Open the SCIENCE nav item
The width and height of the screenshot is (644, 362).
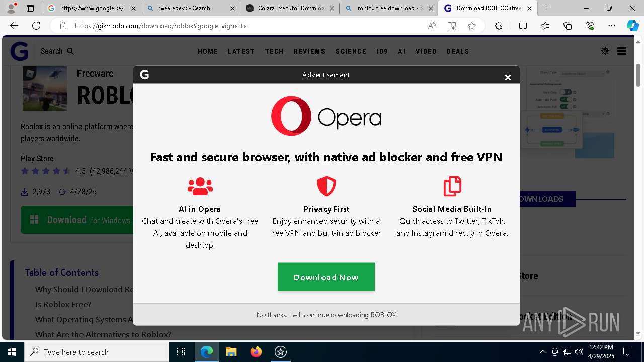click(351, 51)
